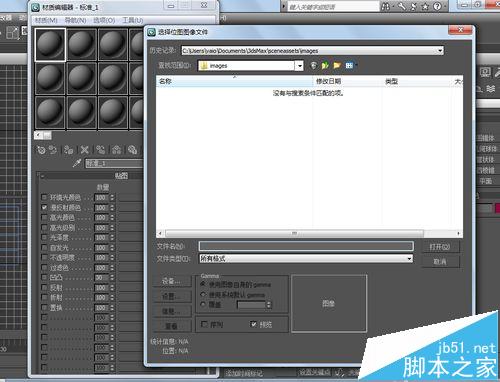Sort file list by 名称 column

click(234, 81)
